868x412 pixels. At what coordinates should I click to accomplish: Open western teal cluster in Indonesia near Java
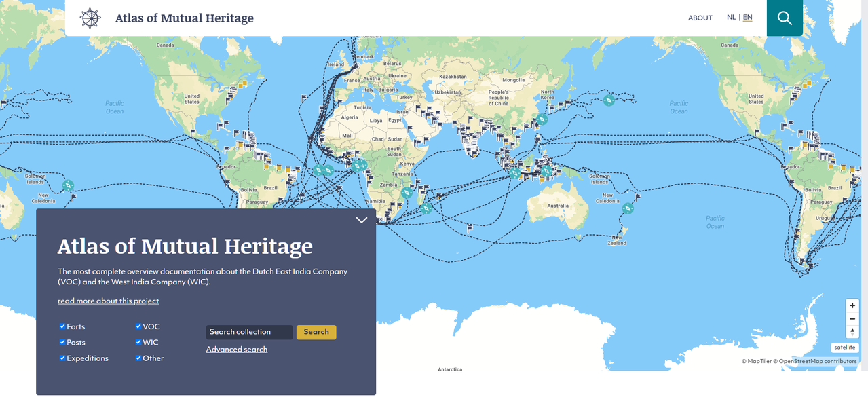(515, 173)
